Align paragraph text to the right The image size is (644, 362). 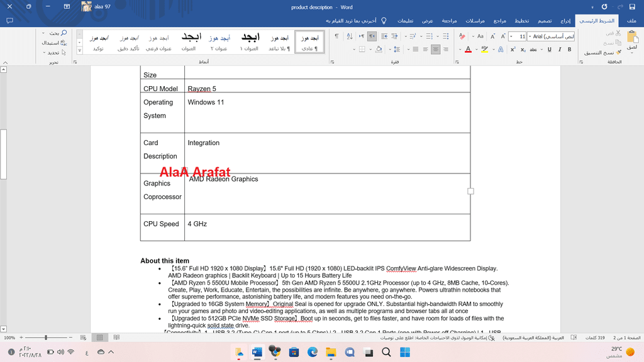(x=446, y=49)
